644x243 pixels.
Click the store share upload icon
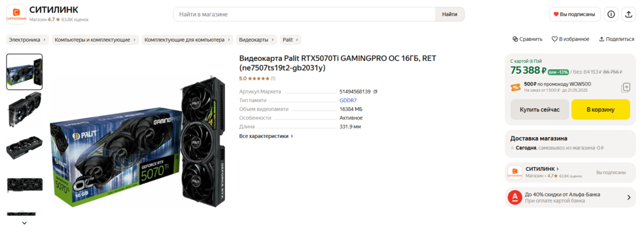[628, 14]
